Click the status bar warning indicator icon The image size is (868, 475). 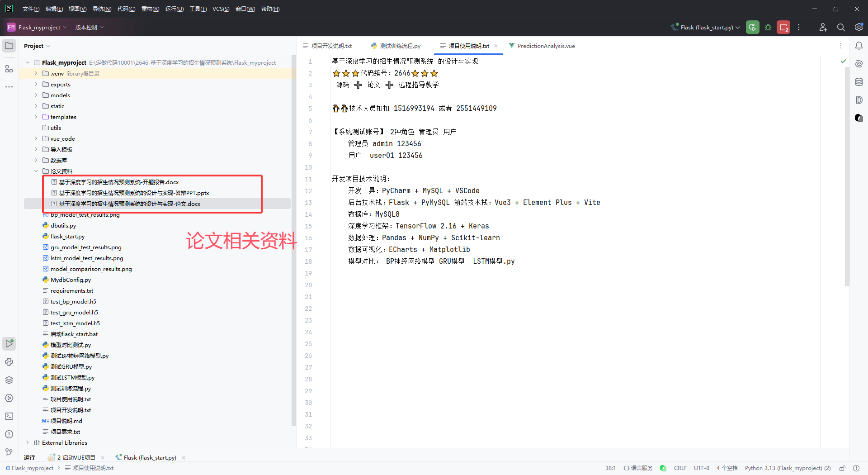tap(856, 468)
